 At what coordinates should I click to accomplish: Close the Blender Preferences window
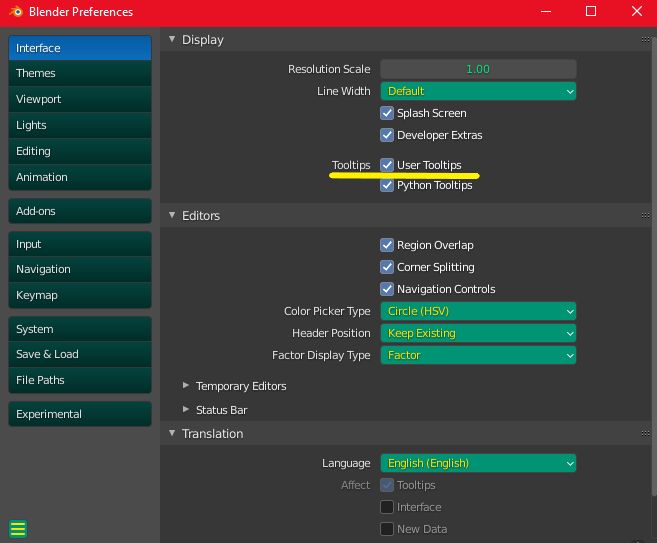637,11
